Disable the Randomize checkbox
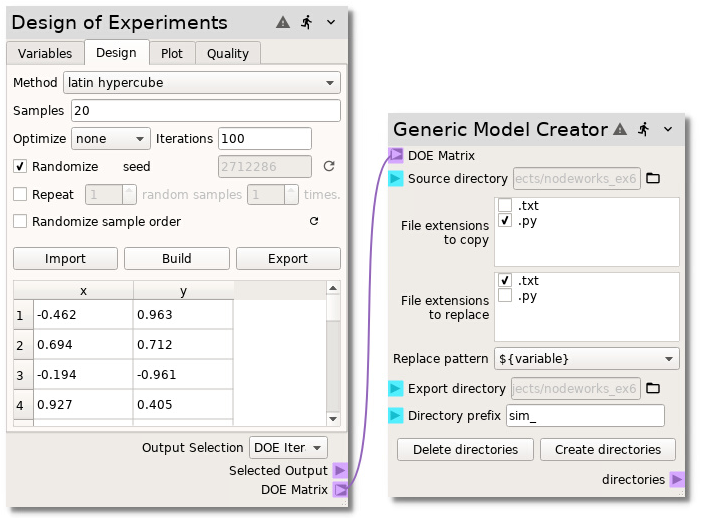Image resolution: width=701 pixels, height=518 pixels. (x=20, y=166)
